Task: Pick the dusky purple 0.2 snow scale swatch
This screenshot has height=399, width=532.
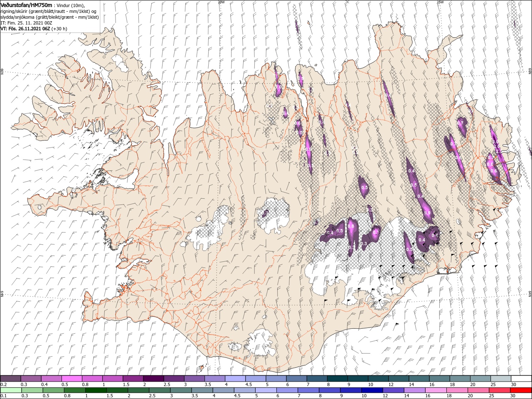Action: pyautogui.click(x=10, y=378)
